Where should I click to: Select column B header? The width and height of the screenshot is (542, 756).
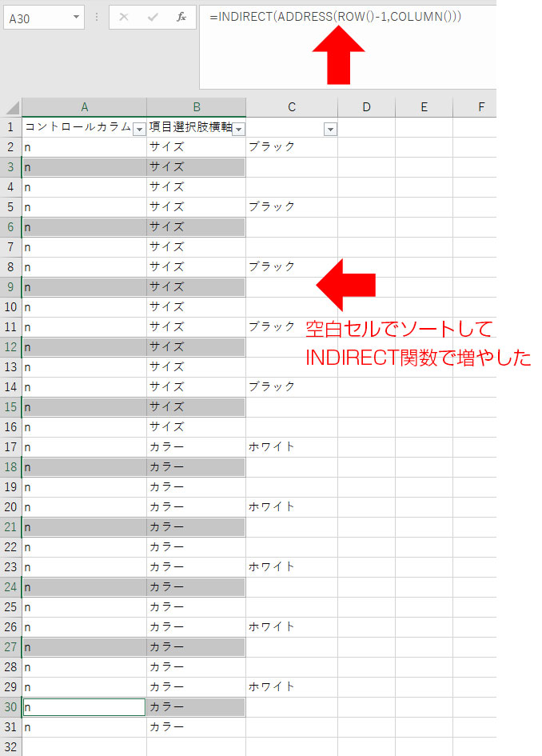197,107
